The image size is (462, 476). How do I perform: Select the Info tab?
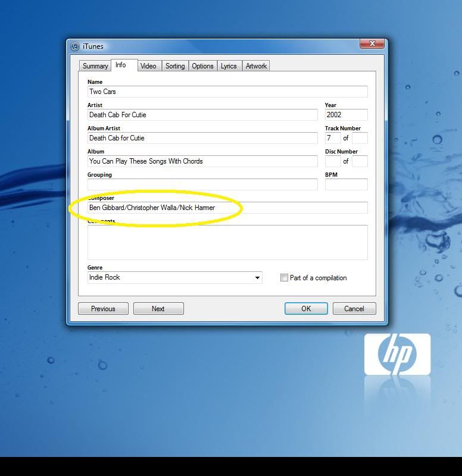(124, 65)
